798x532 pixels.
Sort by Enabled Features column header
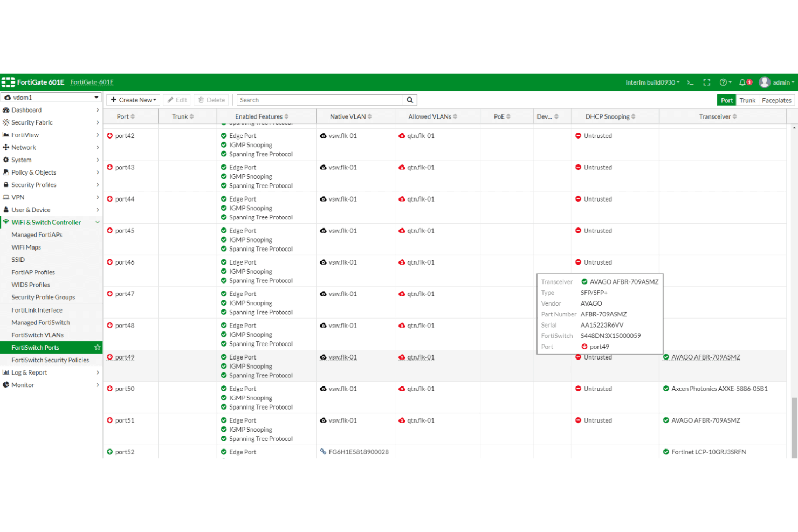tap(266, 116)
